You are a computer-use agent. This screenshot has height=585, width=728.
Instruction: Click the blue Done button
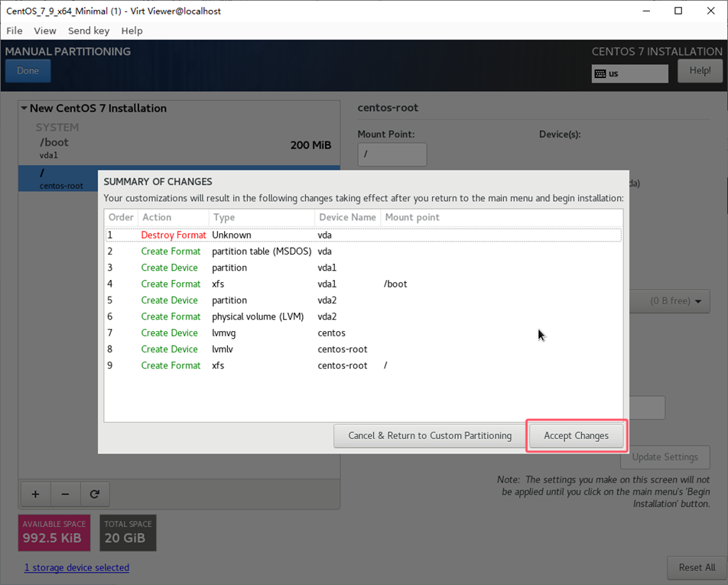click(28, 70)
